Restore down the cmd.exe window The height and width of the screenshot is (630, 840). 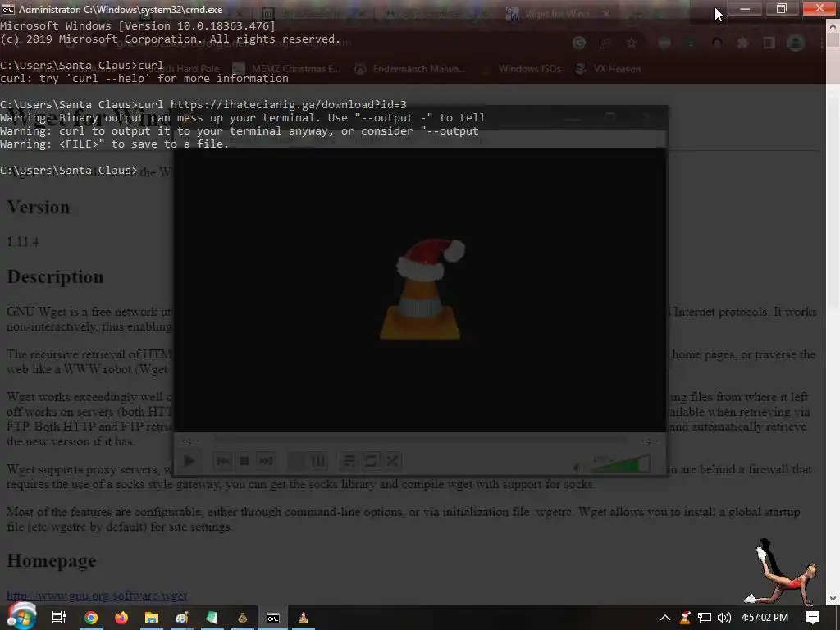[781, 8]
